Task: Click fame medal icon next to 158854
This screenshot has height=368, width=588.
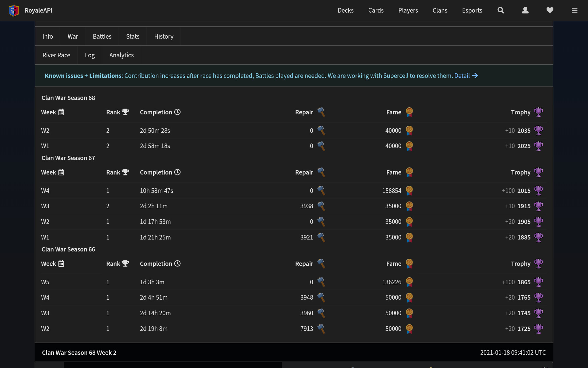Action: point(409,191)
